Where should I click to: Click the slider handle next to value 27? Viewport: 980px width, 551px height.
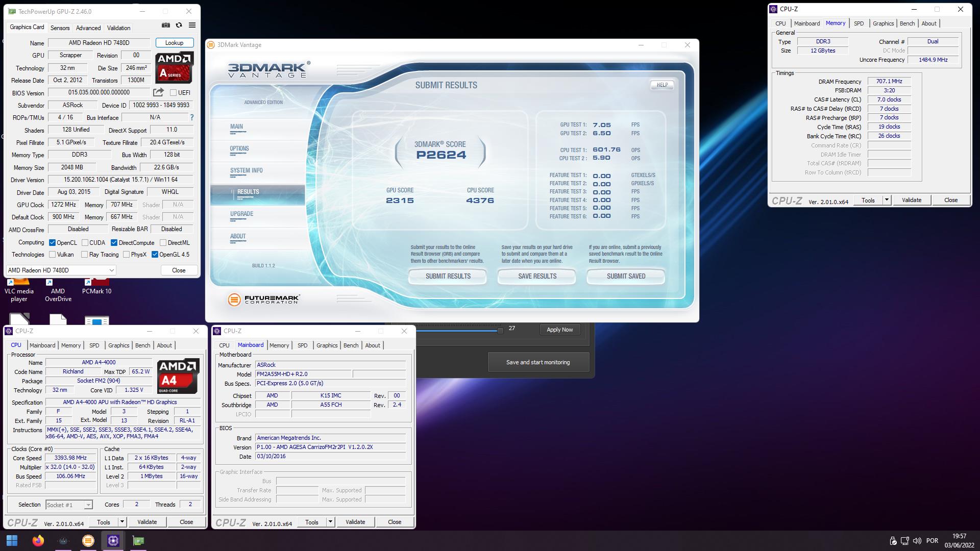500,331
